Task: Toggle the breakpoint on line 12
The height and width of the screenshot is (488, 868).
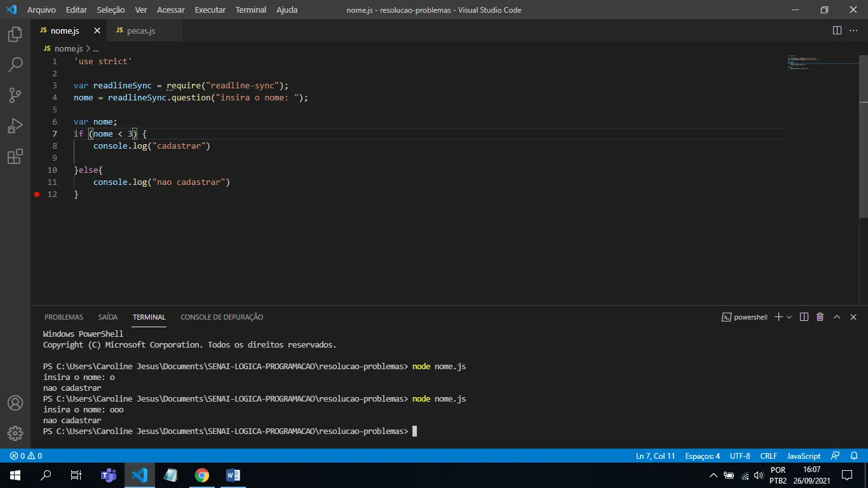Action: pyautogui.click(x=37, y=194)
